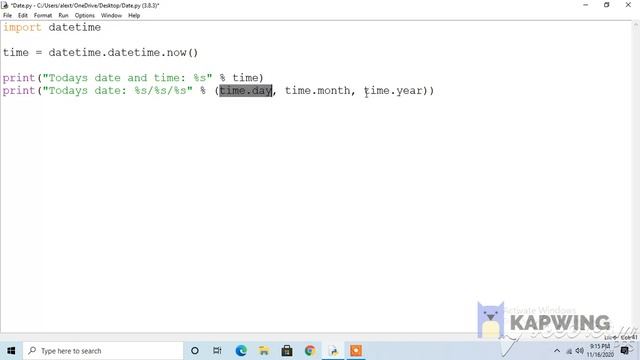Click the "Todays date: %s/%s/%s" string
The image size is (640, 360).
117,91
